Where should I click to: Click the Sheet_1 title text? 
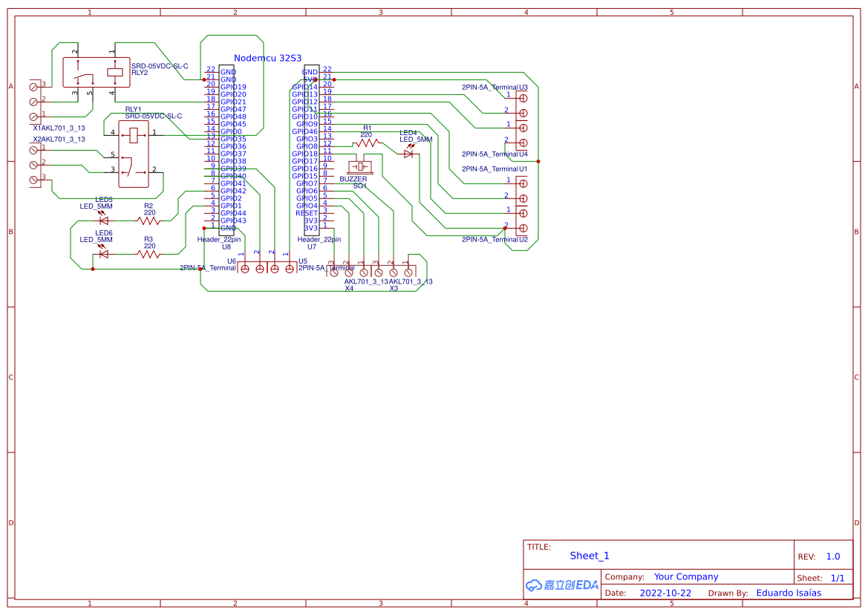pos(590,556)
